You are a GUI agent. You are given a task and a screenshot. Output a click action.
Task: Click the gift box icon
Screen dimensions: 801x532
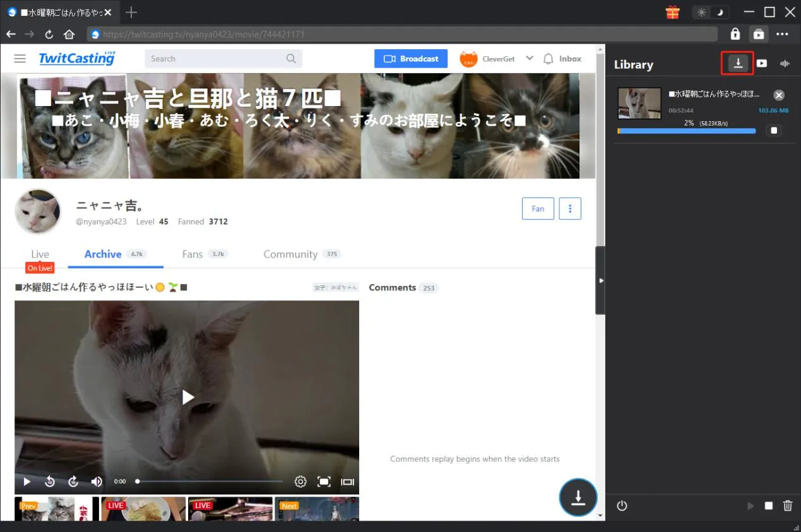672,12
